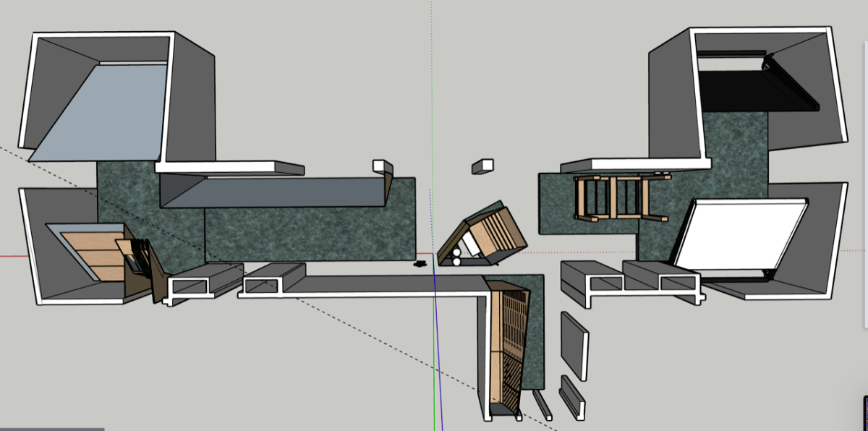Select the small gray cube
Screen dimensions: 868x431
click(483, 166)
